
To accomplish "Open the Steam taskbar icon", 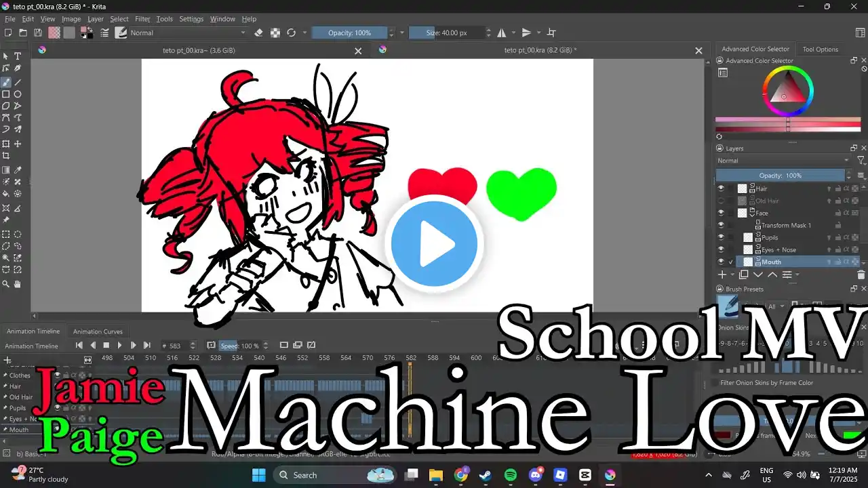I will tap(486, 475).
